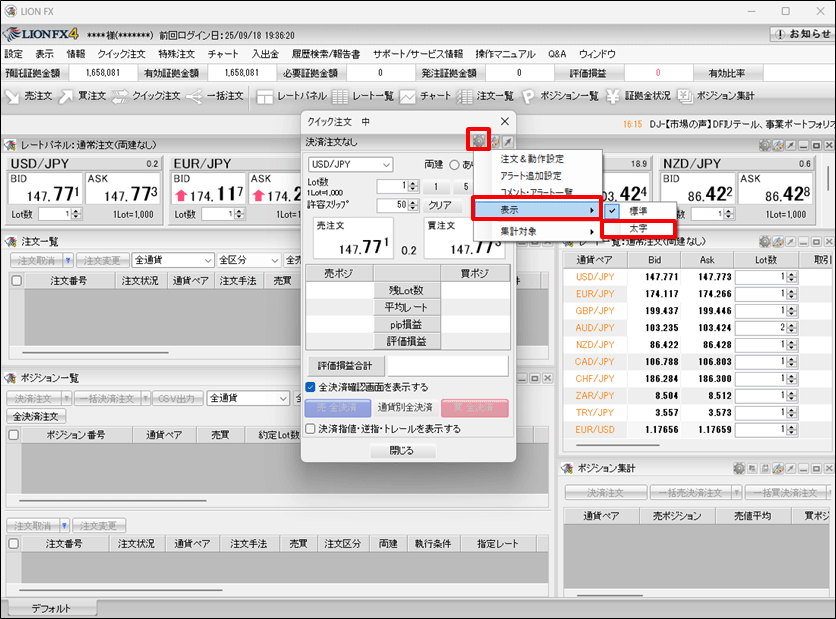Select 太字 in the display submenu
This screenshot has width=836, height=619.
[638, 229]
